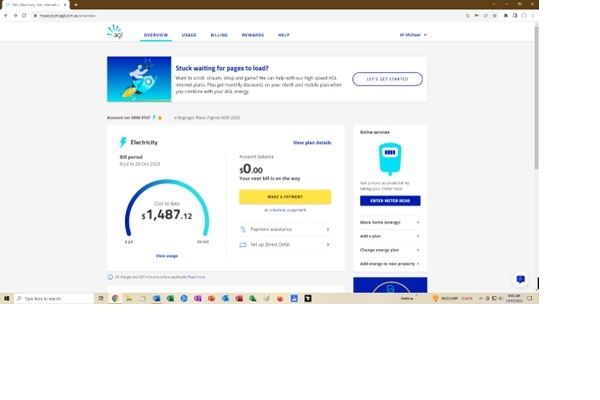Click the browser forward arrow

click(x=15, y=15)
